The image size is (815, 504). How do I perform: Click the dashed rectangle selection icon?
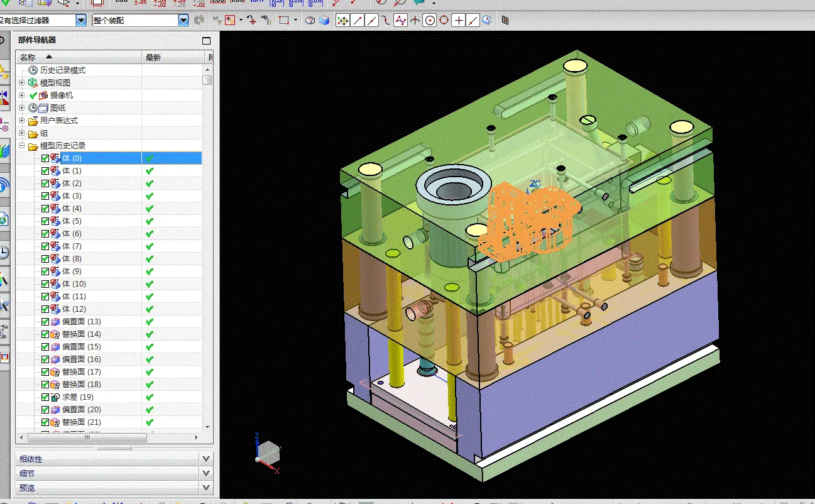pos(284,21)
